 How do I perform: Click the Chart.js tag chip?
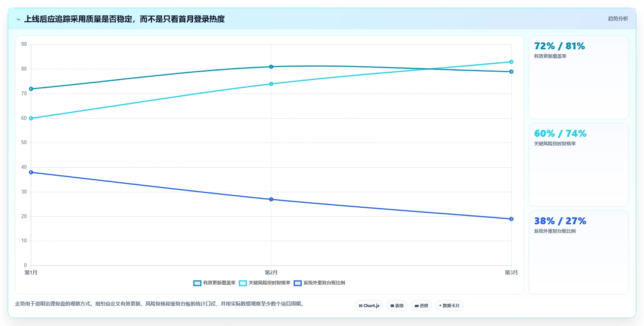[369, 306]
